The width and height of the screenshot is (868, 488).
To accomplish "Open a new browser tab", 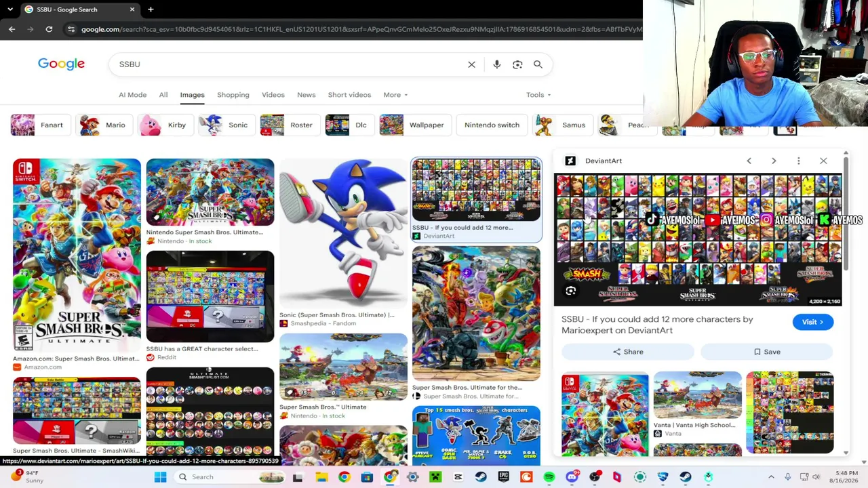I will tap(151, 9).
